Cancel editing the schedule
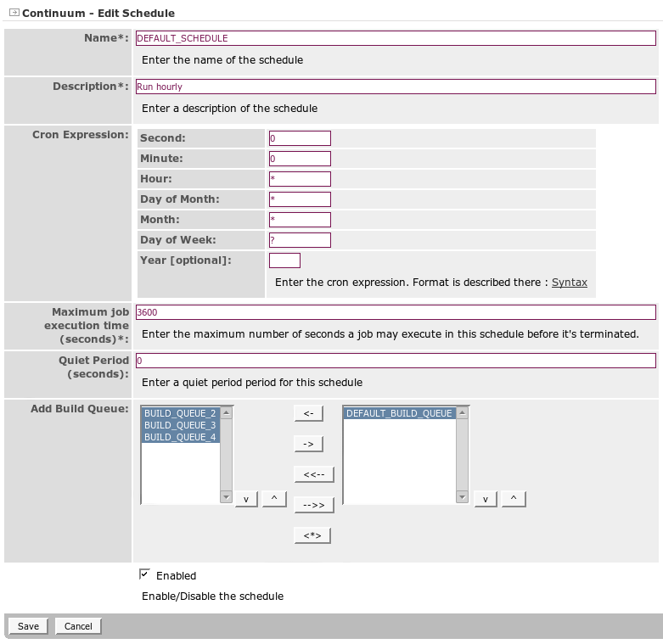Viewport: 663px width, 644px height. (x=78, y=626)
